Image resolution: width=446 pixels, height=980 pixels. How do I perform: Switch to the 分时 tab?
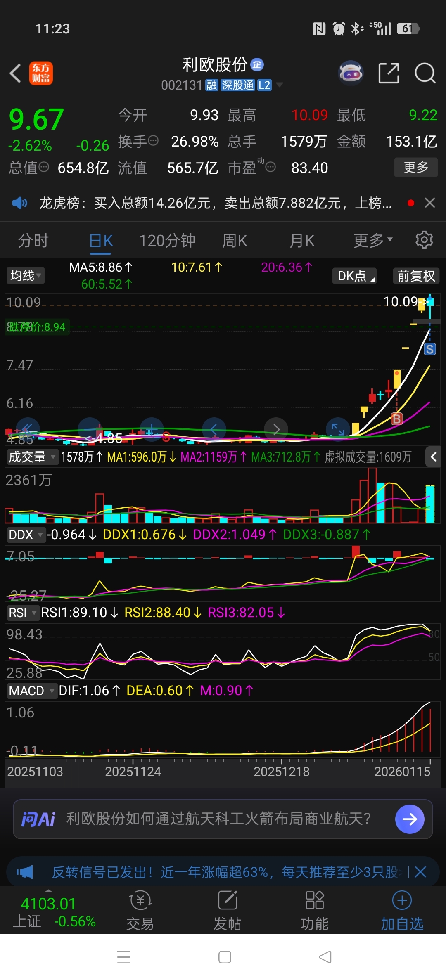point(33,240)
